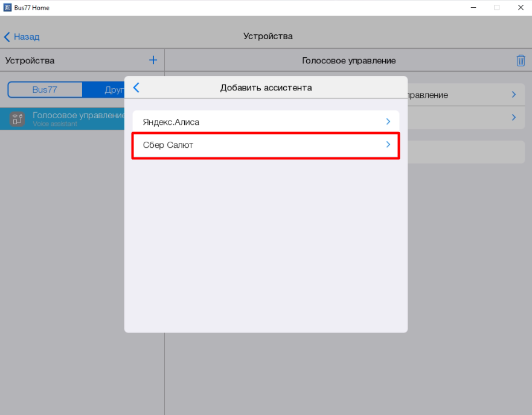532x415 pixels.
Task: Open the first settings row chevron in right panel
Action: click(513, 95)
